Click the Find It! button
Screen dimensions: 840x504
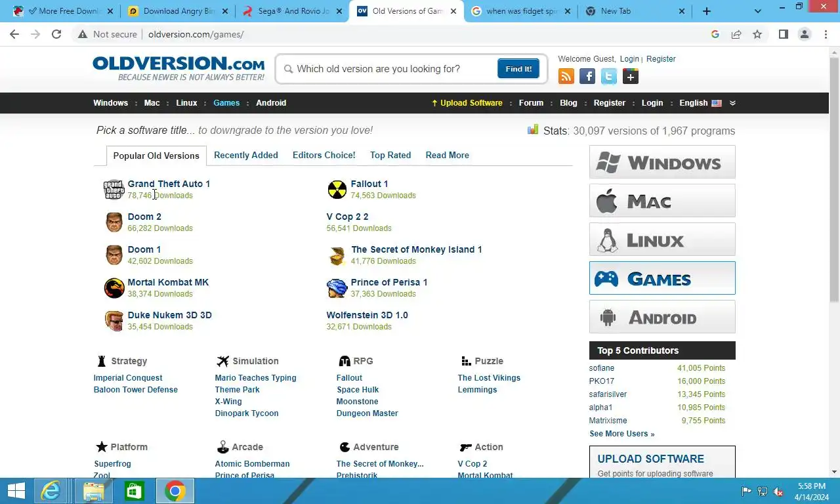pos(518,69)
